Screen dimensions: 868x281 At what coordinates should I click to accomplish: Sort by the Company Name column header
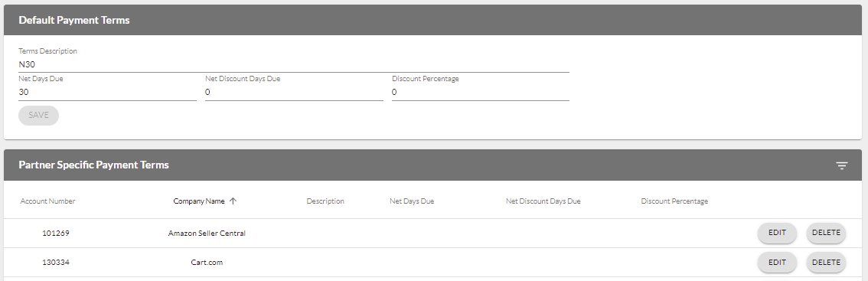[x=199, y=201]
